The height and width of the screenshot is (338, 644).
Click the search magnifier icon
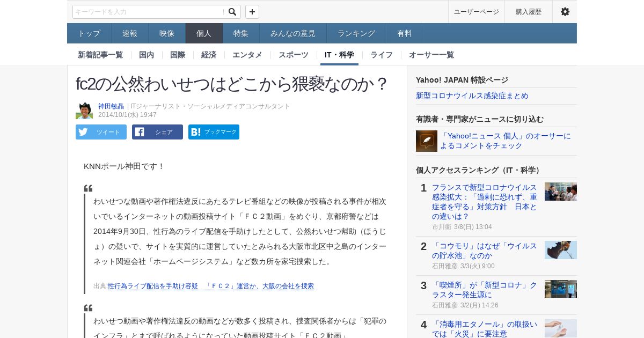tap(232, 12)
